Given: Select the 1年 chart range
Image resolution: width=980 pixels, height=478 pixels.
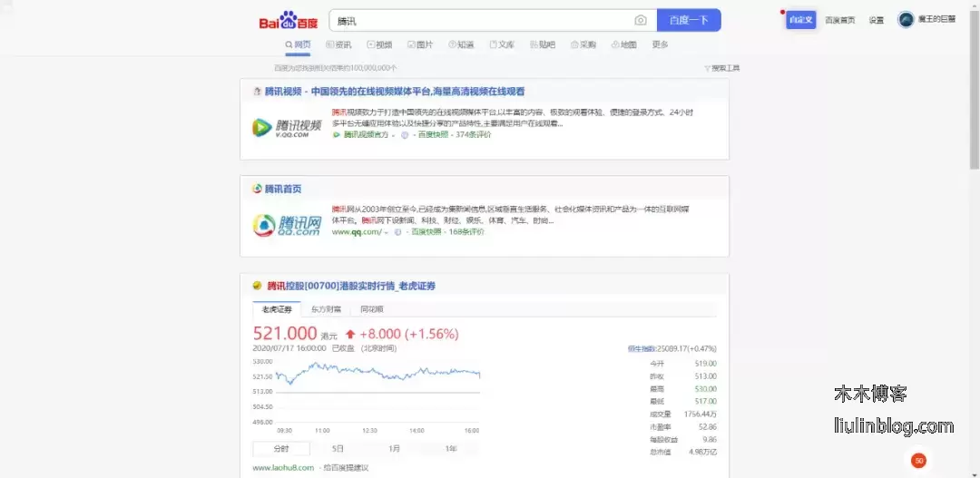Looking at the screenshot, I should (x=451, y=448).
